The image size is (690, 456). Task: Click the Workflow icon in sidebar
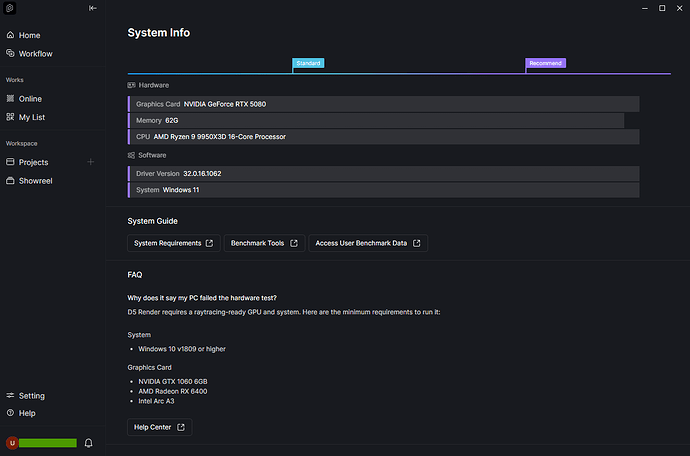click(x=10, y=53)
